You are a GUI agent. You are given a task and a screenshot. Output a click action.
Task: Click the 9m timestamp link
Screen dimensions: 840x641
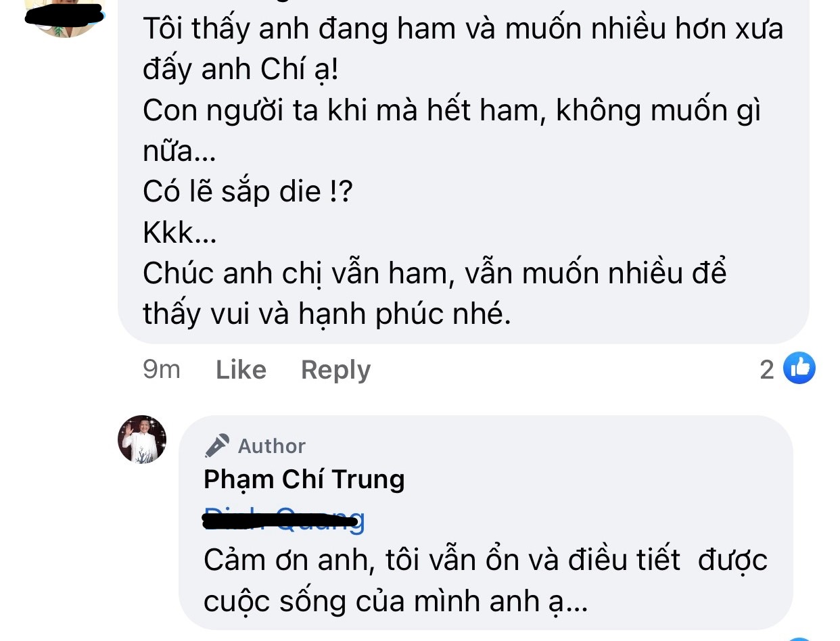161,369
